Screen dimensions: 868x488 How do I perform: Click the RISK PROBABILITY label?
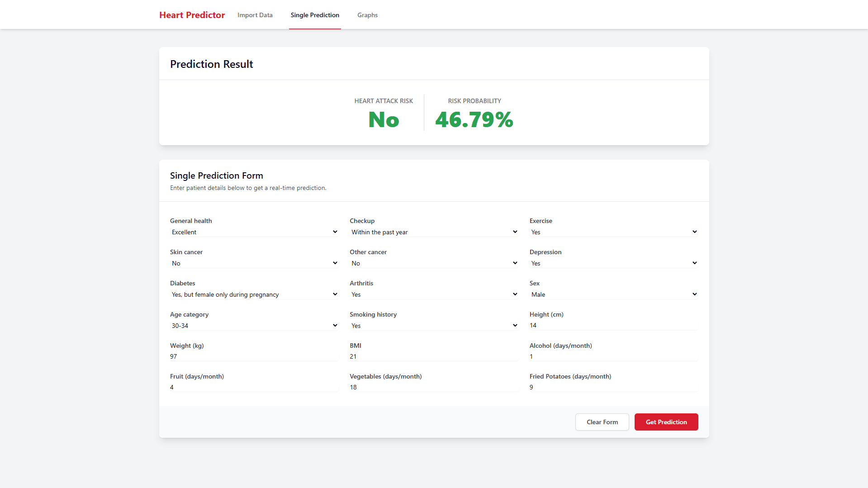(474, 101)
